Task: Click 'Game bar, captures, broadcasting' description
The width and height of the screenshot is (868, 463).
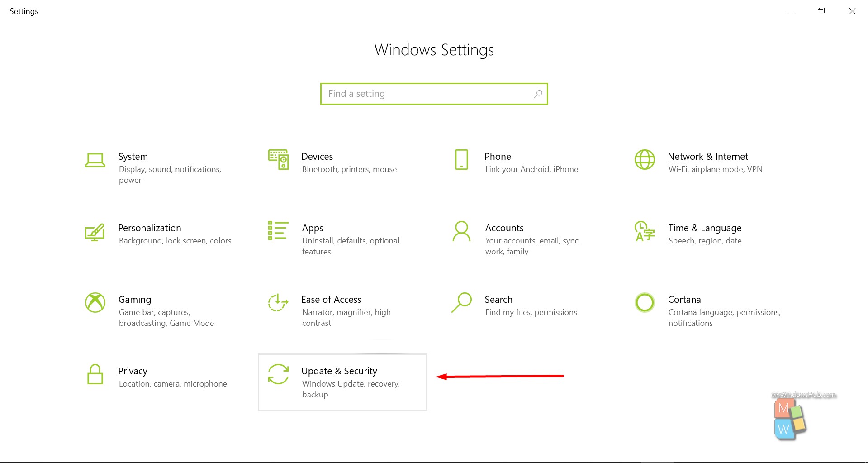Action: 166,318
